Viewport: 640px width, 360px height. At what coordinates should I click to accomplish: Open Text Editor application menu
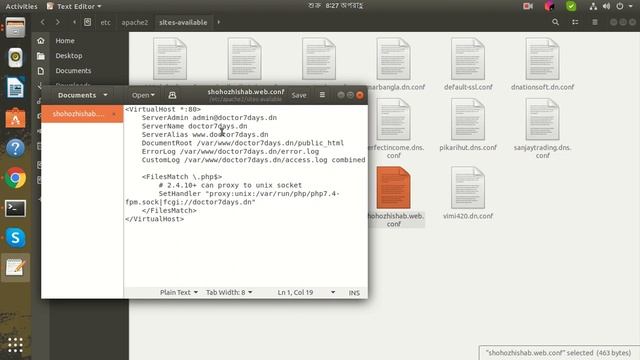pyautogui.click(x=74, y=6)
